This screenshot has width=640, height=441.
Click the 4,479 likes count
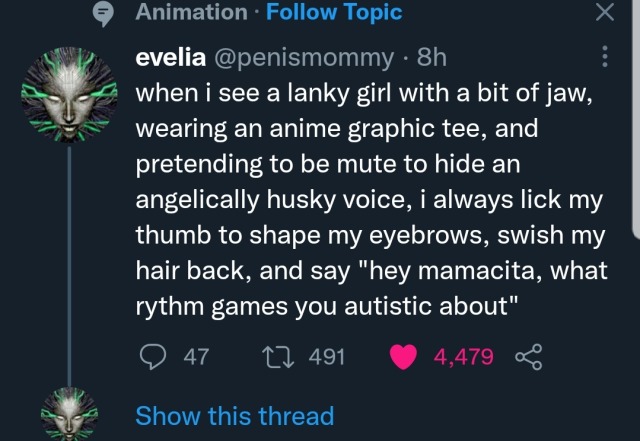[463, 357]
